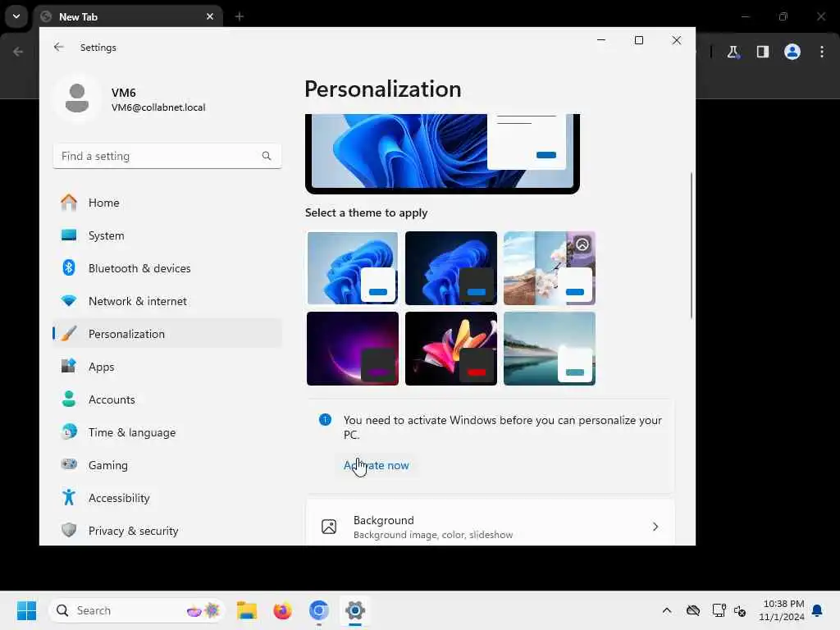Go to Bluetooth & devices
The height and width of the screenshot is (630, 840).
tap(167, 268)
